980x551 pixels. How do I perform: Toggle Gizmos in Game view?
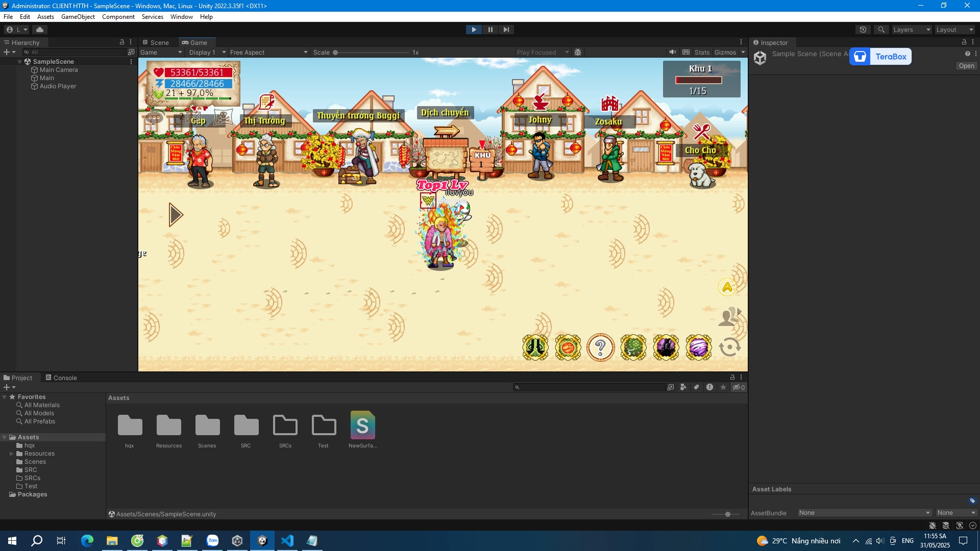click(725, 52)
